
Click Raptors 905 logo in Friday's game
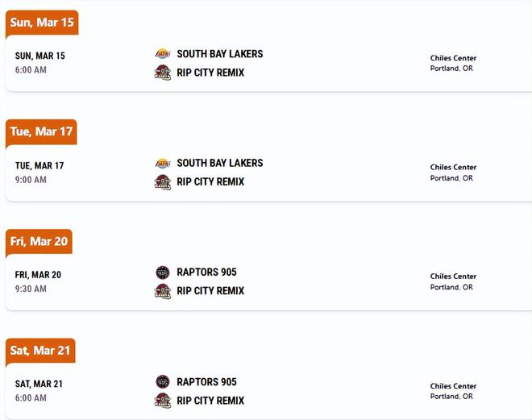tap(163, 272)
